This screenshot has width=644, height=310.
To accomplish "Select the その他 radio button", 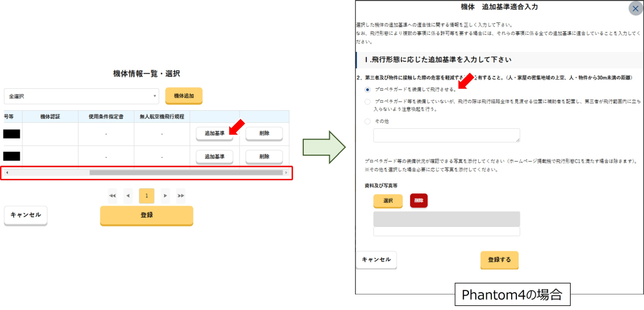I will (367, 121).
